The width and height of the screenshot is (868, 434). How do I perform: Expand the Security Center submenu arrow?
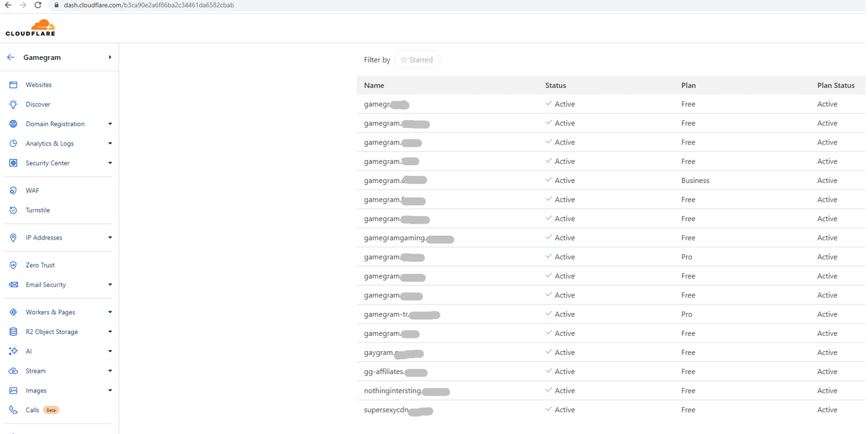(110, 163)
